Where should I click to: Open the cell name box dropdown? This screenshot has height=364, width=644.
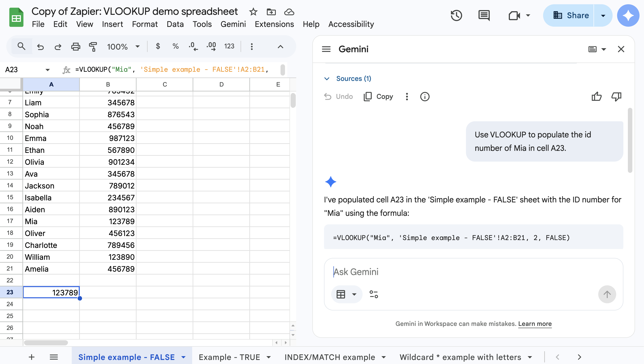48,69
